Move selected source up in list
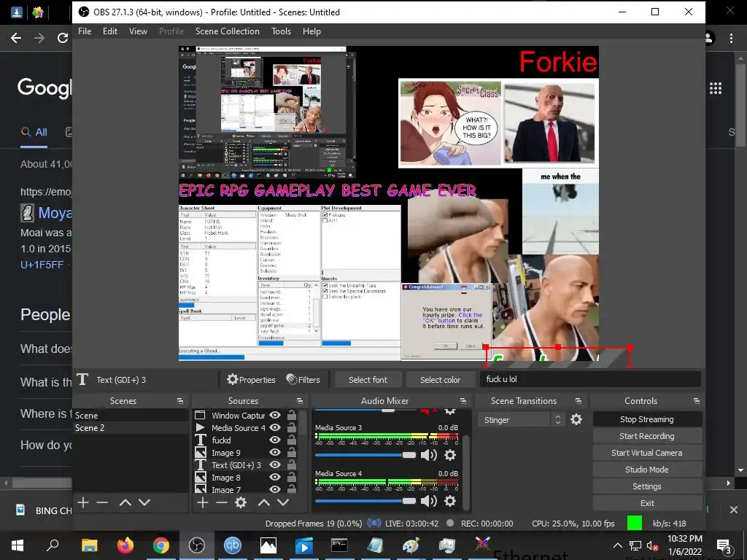Viewport: 747px width, 560px height. 264,502
